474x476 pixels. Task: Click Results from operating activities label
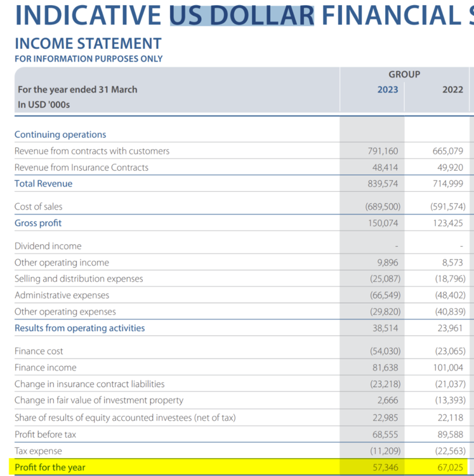[x=80, y=328]
